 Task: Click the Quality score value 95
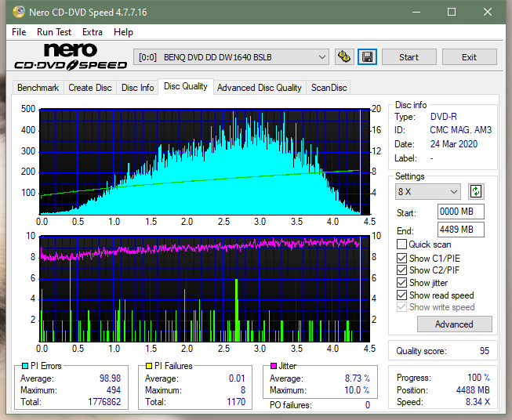(x=485, y=351)
